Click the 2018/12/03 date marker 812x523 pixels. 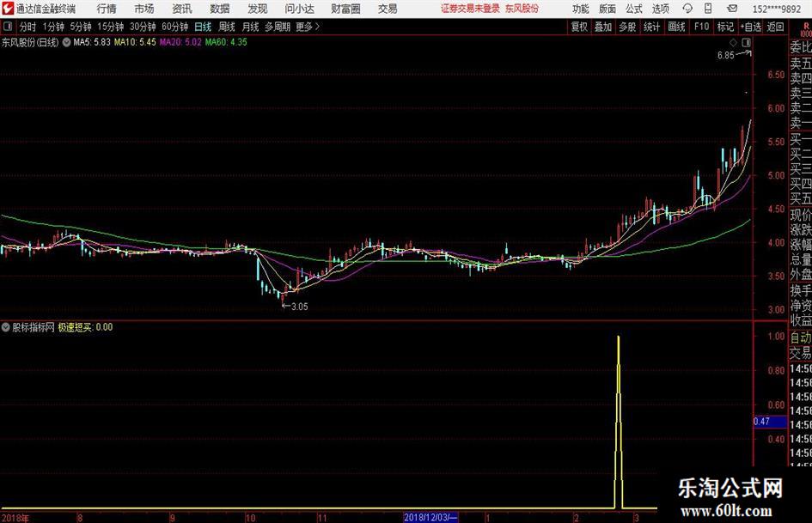[x=430, y=517]
